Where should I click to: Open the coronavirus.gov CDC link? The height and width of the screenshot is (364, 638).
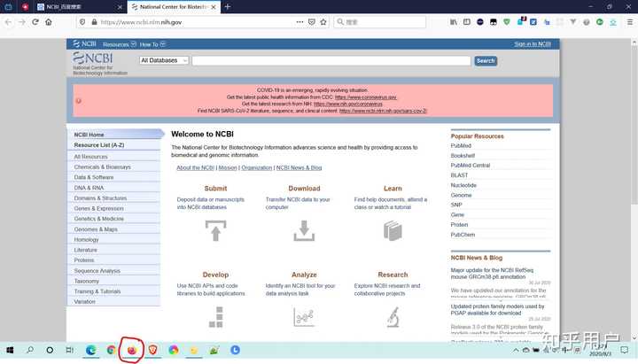(365, 97)
